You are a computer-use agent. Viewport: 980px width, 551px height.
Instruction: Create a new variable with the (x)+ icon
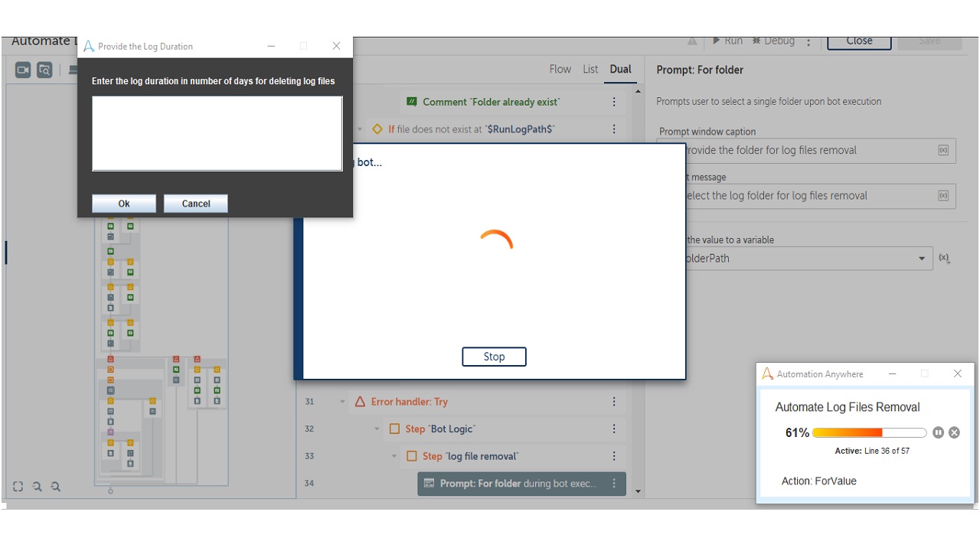click(x=945, y=259)
